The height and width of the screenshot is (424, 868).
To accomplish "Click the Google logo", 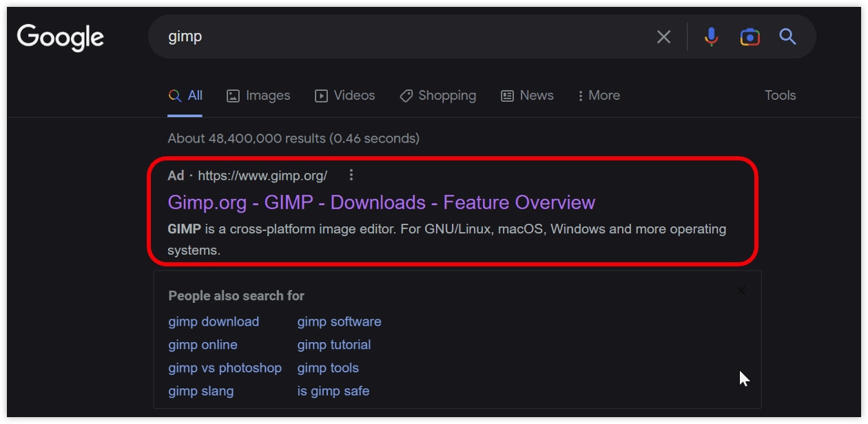I will click(x=61, y=37).
